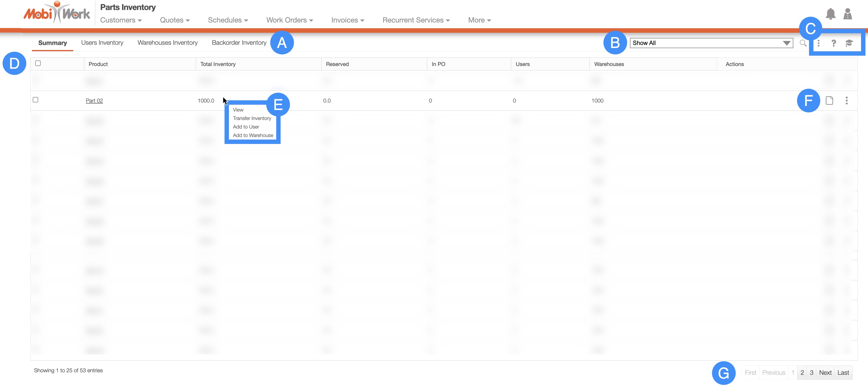
Task: Expand the More navigation dropdown
Action: [479, 20]
